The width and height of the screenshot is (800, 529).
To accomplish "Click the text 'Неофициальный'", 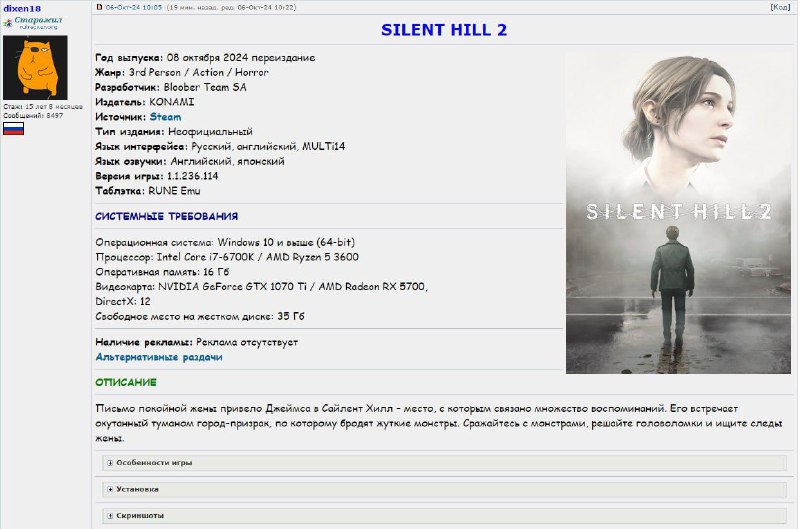I will click(210, 132).
